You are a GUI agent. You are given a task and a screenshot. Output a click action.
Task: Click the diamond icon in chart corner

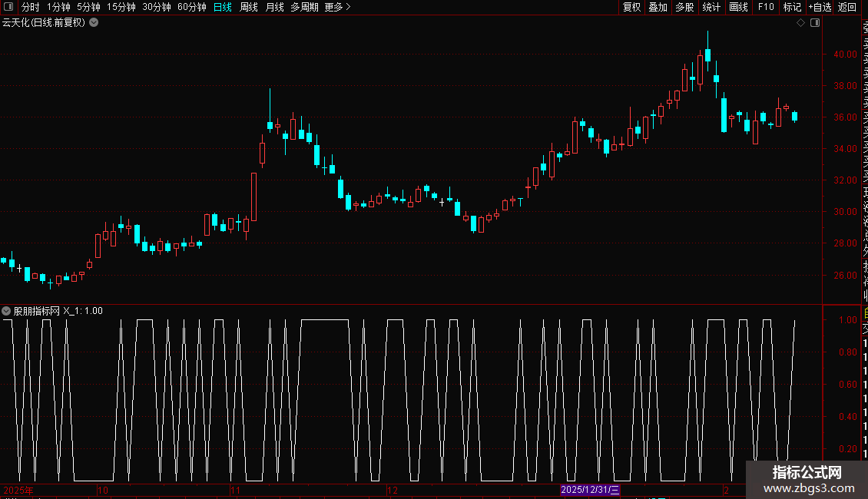pyautogui.click(x=800, y=22)
